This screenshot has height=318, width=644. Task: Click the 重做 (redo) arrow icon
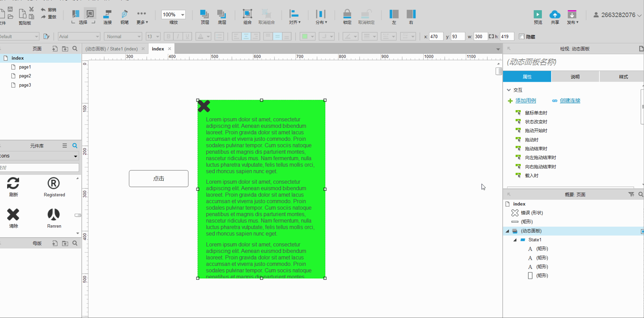43,17
